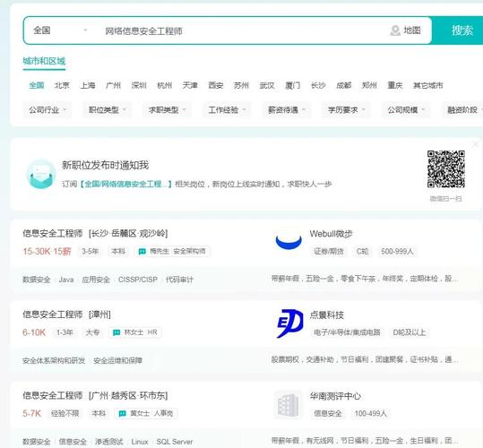483x448 pixels.
Task: Focus the 网络信息安全工程师 search input
Action: [x=144, y=30]
